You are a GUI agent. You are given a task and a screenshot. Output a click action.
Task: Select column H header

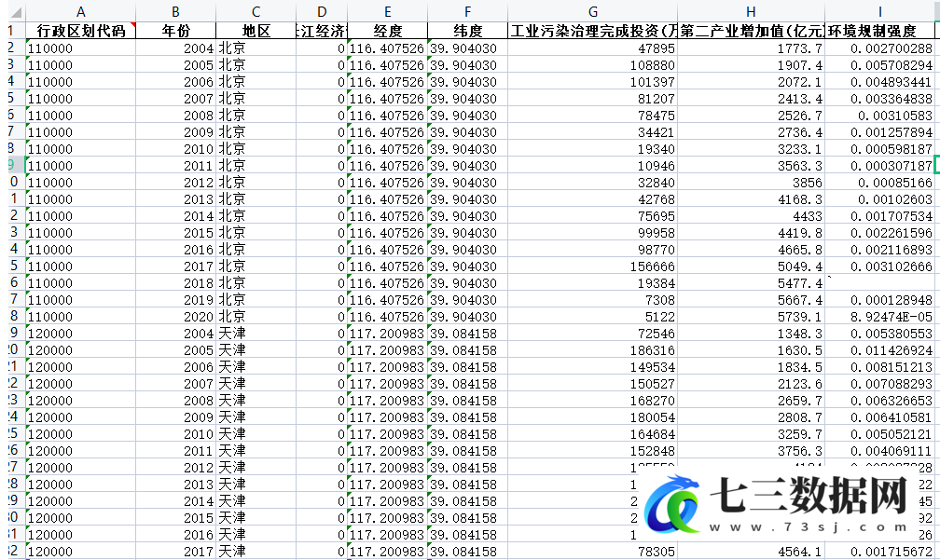752,12
